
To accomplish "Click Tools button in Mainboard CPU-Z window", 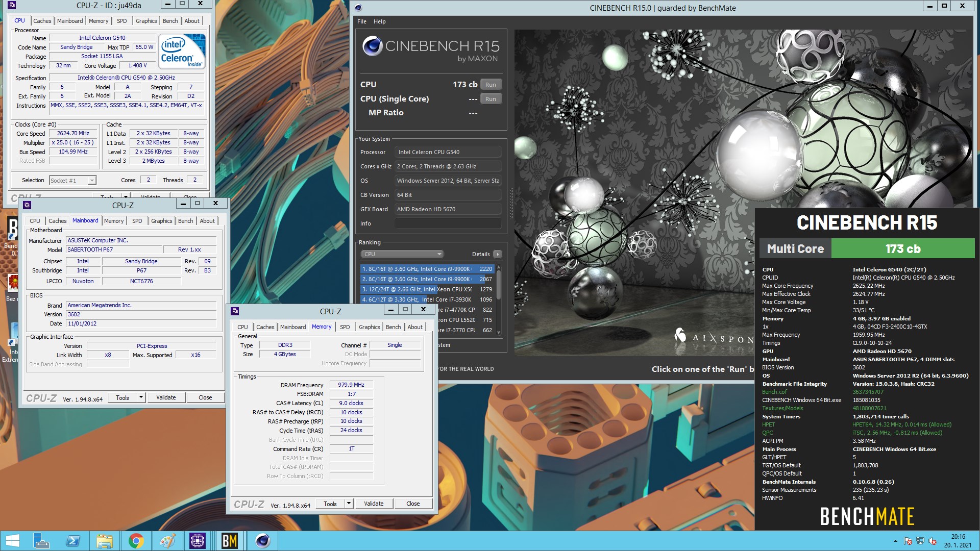I will point(122,397).
